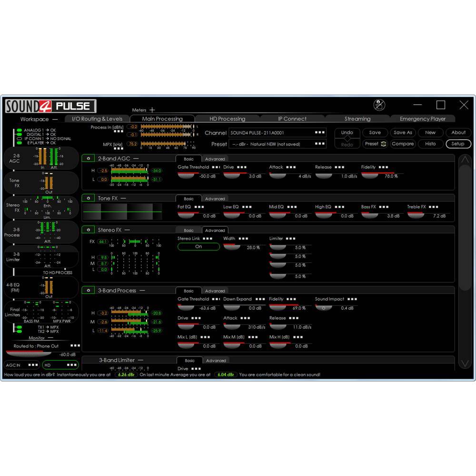This screenshot has height=476, width=476.
Task: Open the AGC IN monitor selector
Action: pyautogui.click(x=22, y=365)
